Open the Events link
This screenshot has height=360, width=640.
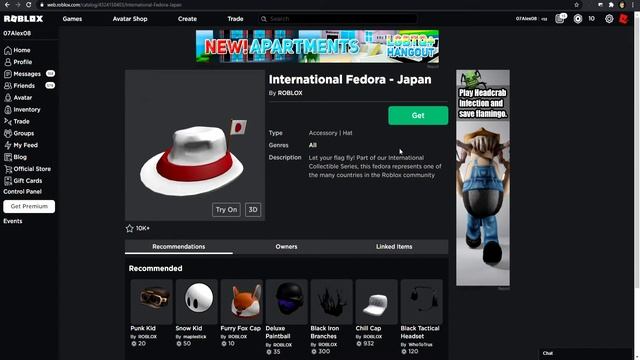coord(13,221)
